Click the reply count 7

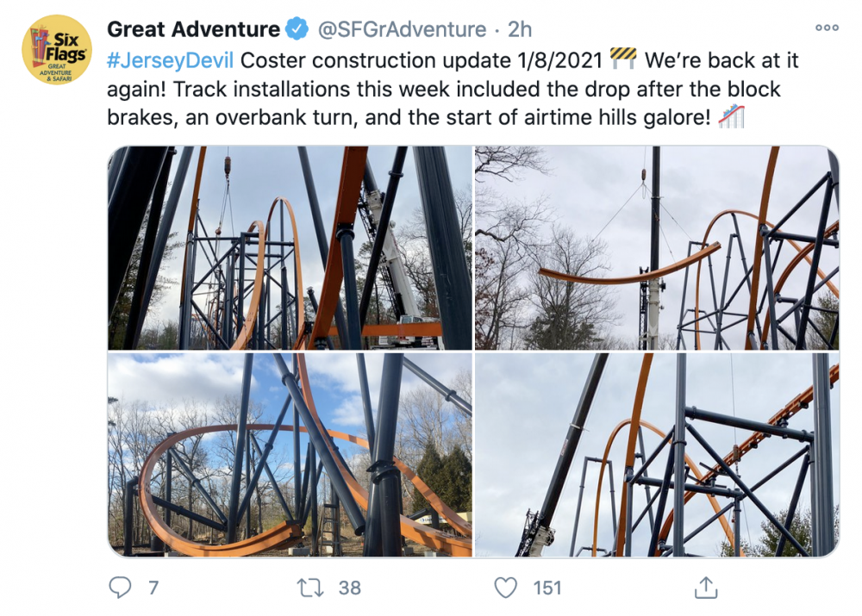(153, 588)
